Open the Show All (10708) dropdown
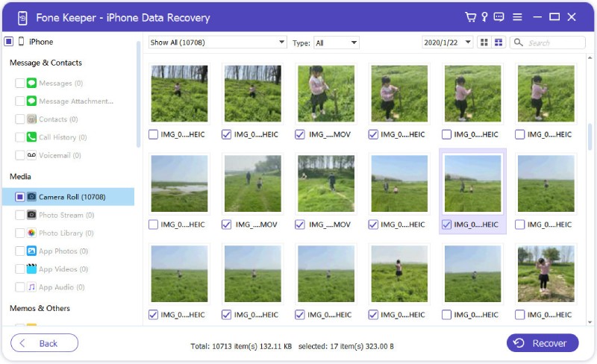The image size is (597, 364). [217, 43]
